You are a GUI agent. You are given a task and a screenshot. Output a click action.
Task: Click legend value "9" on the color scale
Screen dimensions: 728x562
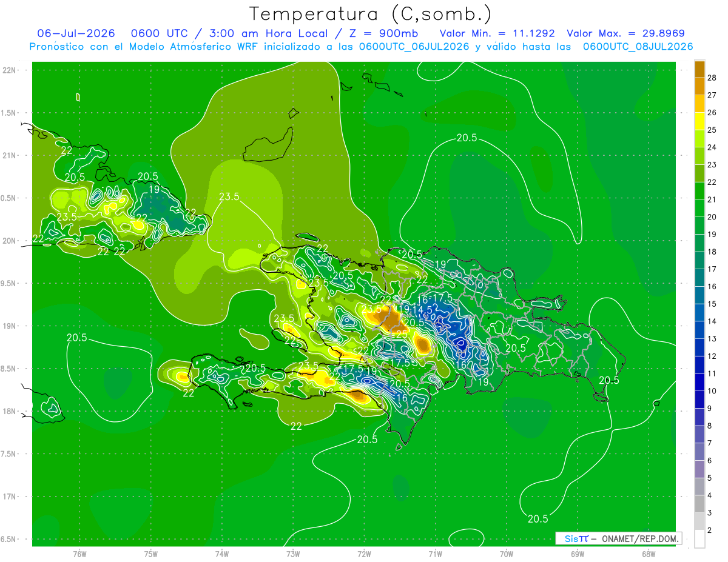pos(711,409)
